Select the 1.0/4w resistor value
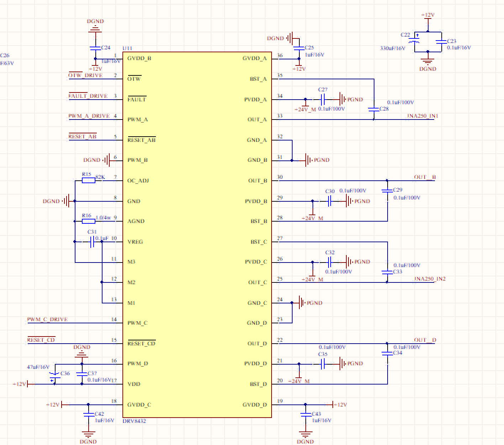Screen dimensions: 504x445 [x=103, y=218]
